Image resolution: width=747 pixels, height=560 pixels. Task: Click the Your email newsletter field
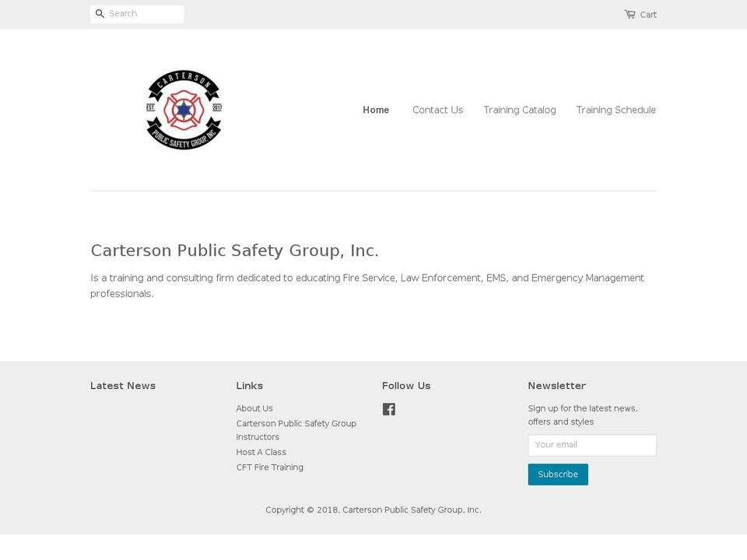pyautogui.click(x=592, y=445)
